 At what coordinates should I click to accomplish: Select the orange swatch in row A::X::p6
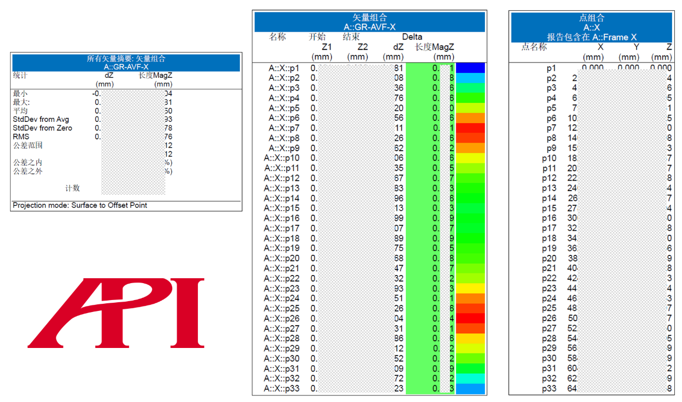pyautogui.click(x=470, y=118)
